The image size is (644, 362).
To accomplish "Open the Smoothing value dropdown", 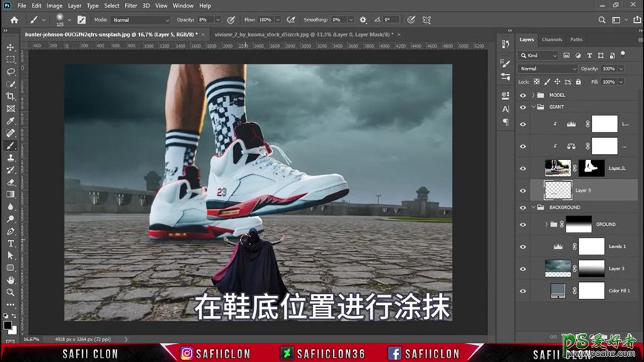I will [x=351, y=20].
